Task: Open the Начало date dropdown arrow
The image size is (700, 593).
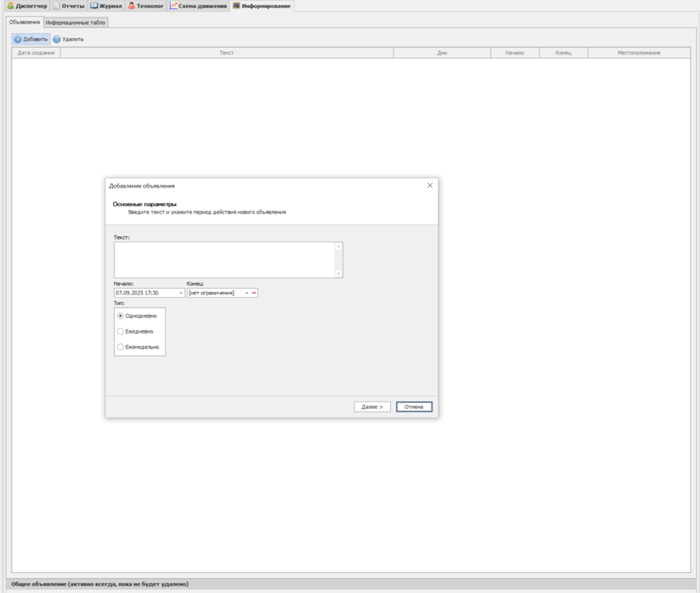Action: click(x=181, y=293)
